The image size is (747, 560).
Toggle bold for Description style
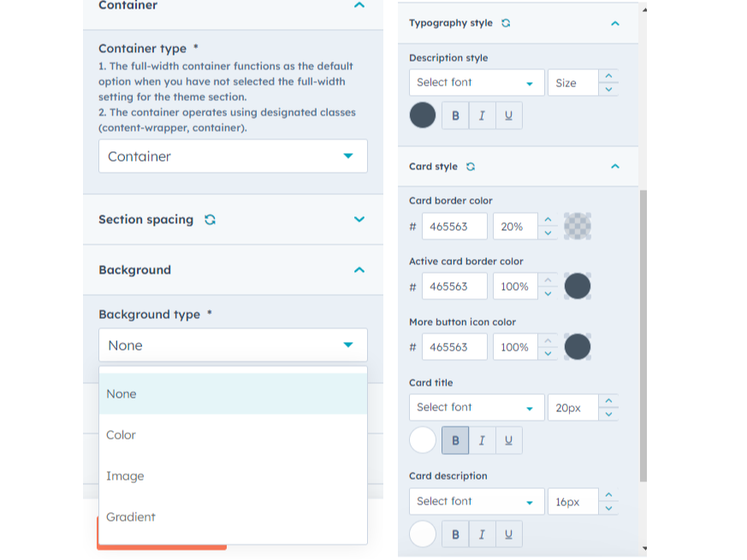coord(454,115)
